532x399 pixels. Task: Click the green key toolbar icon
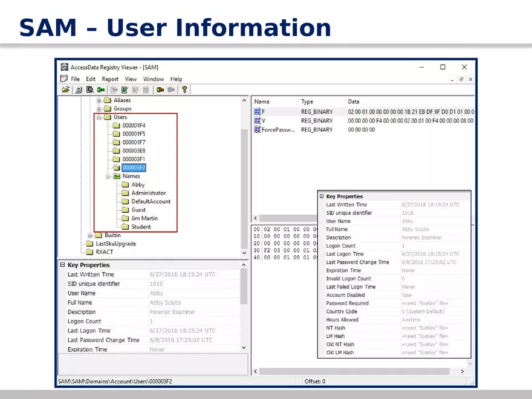(x=100, y=89)
